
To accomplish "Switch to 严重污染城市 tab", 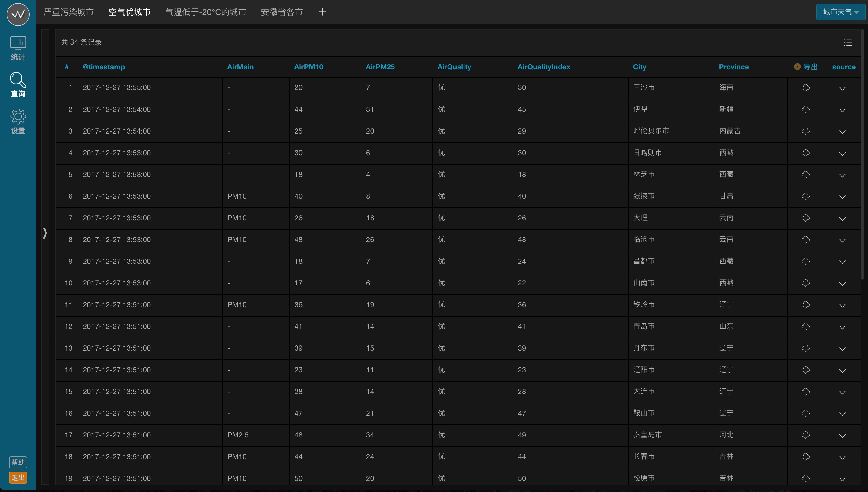I will [69, 12].
